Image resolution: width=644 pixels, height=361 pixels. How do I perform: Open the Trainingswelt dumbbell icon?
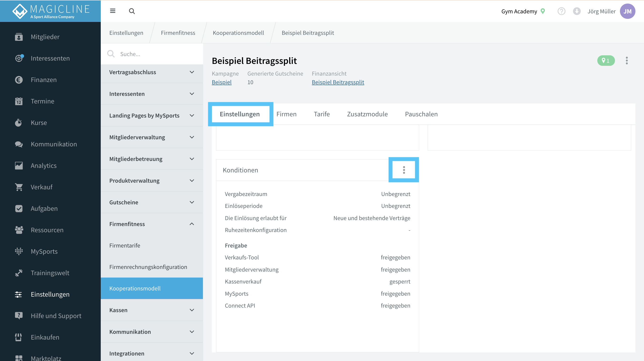tap(19, 273)
